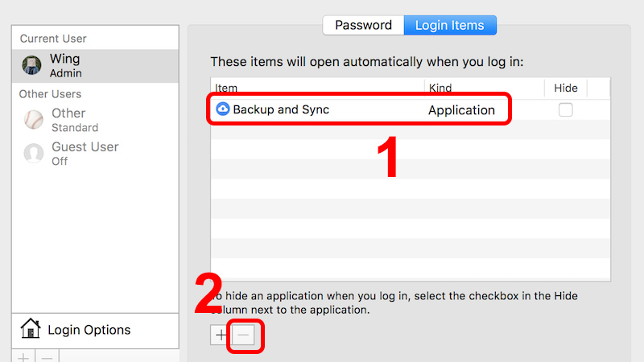
Task: Select the Login Items tab
Action: coord(450,25)
